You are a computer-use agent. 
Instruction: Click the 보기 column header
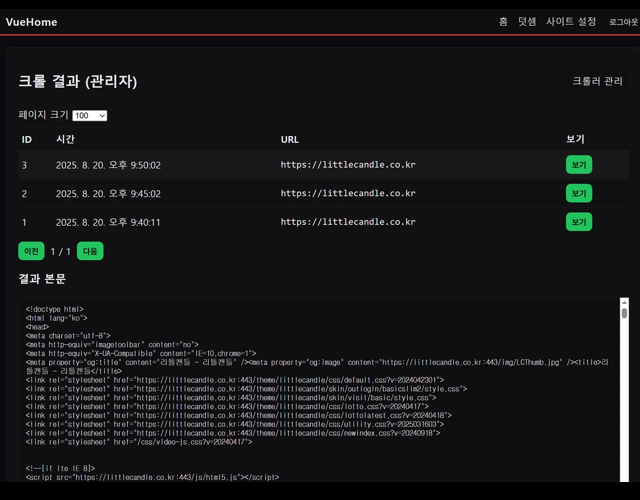pos(576,139)
